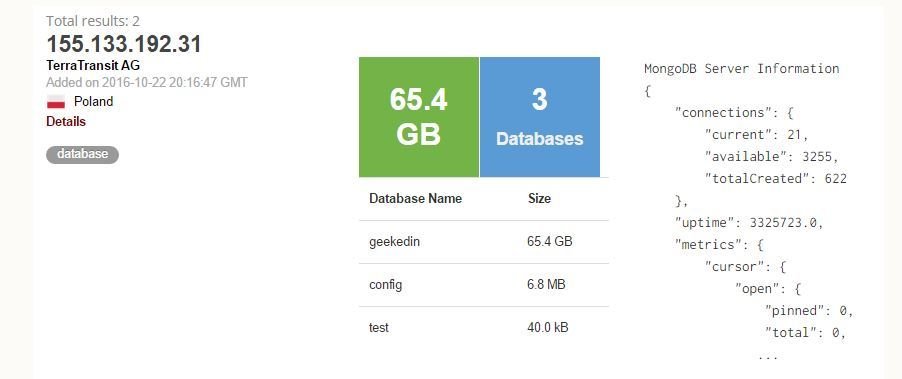Viewport: 902px width, 379px height.
Task: Click the Database Name column header
Action: pyautogui.click(x=415, y=198)
